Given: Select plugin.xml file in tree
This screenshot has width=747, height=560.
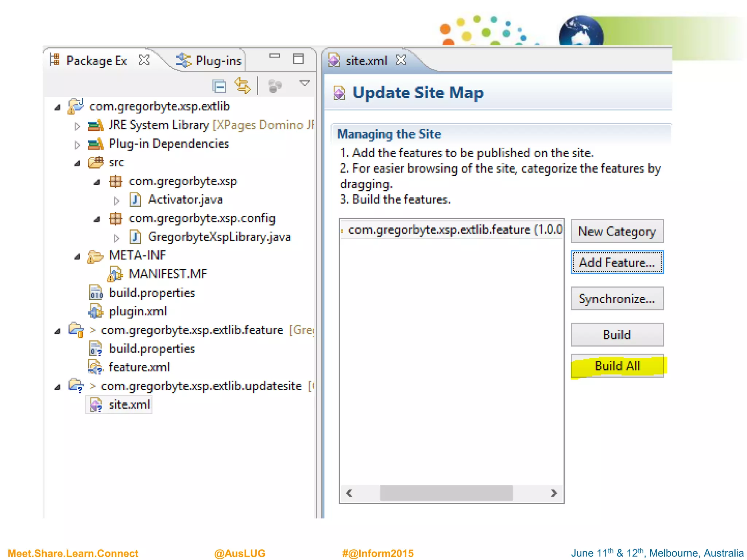Looking at the screenshot, I should [138, 311].
